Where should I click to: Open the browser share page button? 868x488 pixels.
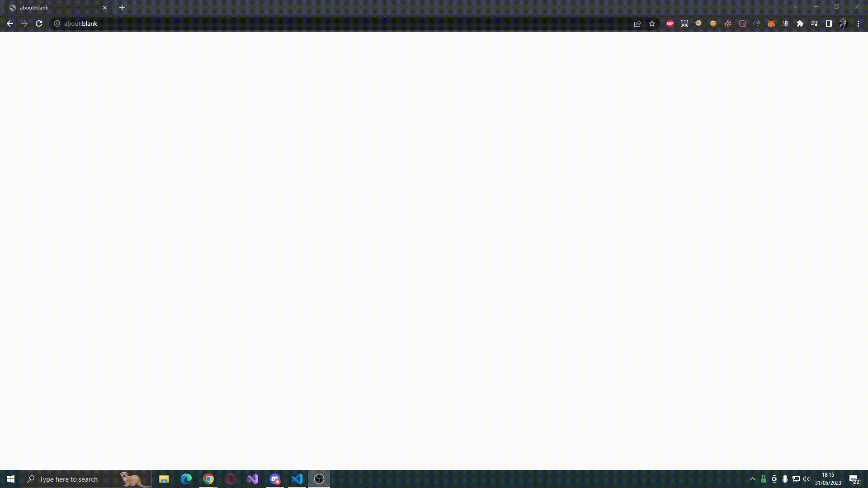[x=637, y=23]
